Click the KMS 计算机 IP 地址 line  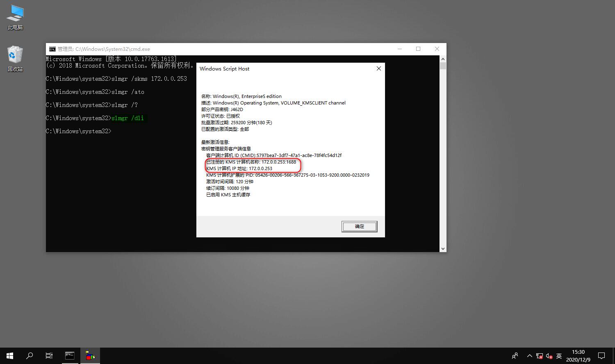coord(239,168)
